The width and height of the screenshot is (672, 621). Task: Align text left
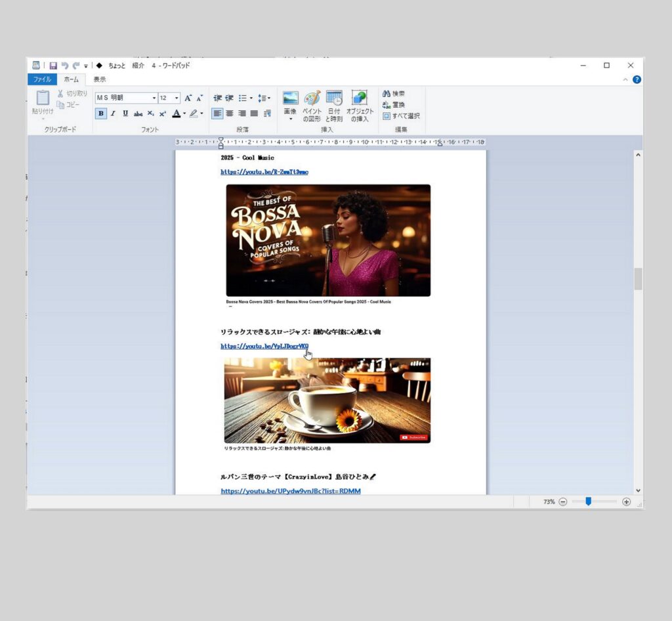(x=217, y=114)
